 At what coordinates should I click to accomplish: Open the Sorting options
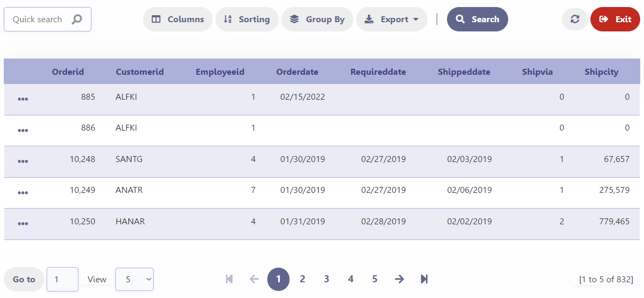click(x=247, y=19)
